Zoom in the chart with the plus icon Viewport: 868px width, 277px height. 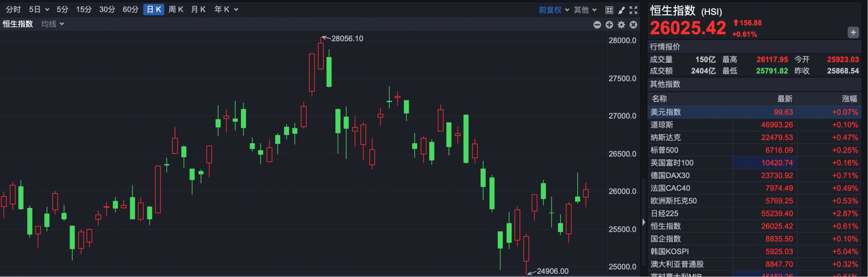(x=609, y=25)
